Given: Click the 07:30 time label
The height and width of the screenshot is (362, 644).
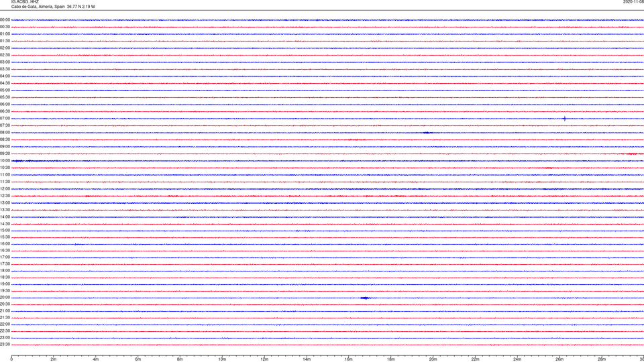Looking at the screenshot, I should click(x=5, y=125).
